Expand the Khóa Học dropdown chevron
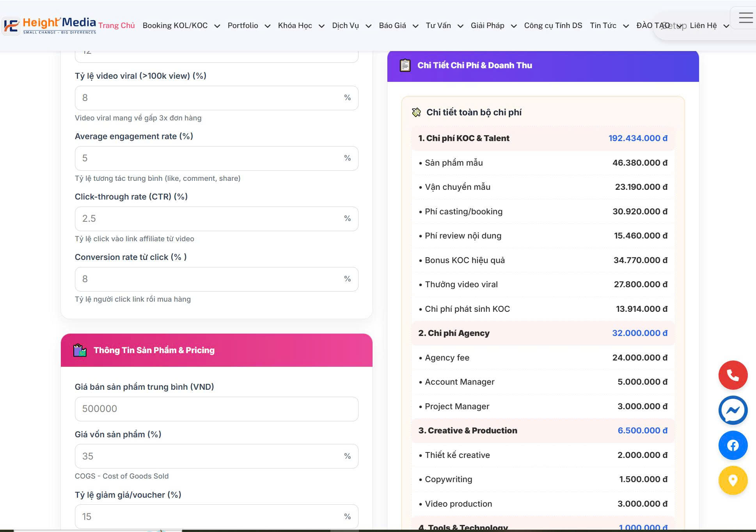The width and height of the screenshot is (756, 532). (x=321, y=26)
